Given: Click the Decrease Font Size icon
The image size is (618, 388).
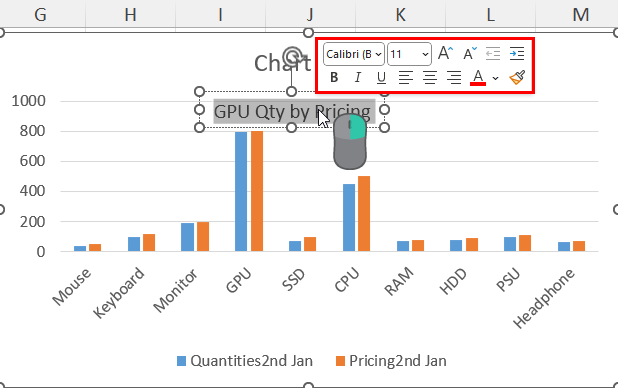Looking at the screenshot, I should [469, 53].
